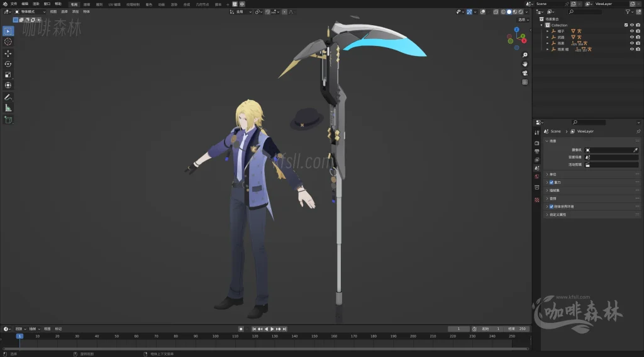Open the 全局 transform orientation dropdown
The height and width of the screenshot is (357, 644).
coord(241,12)
